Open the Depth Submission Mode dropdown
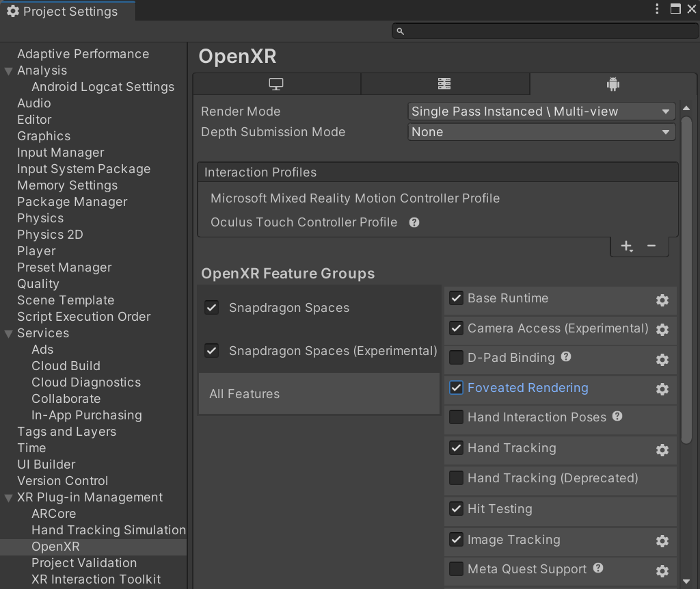The image size is (700, 589). [541, 132]
